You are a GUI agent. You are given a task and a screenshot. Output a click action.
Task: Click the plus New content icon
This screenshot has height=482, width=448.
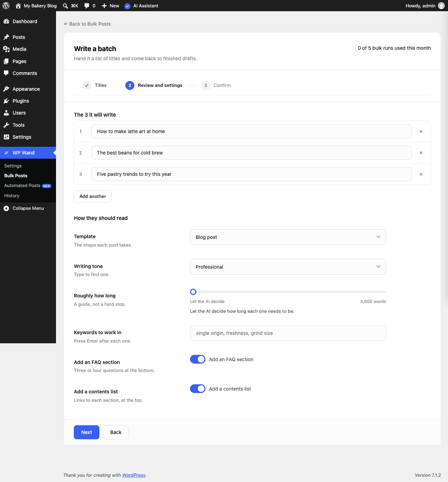104,6
